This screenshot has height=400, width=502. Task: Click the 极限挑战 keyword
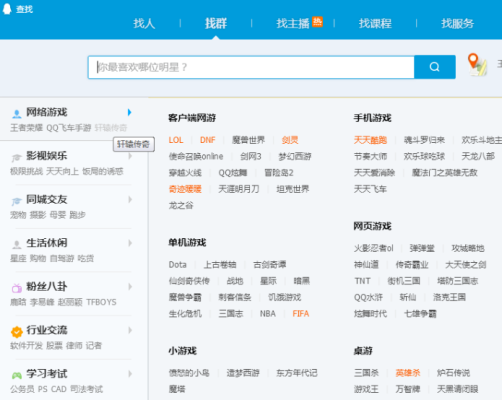coord(26,171)
